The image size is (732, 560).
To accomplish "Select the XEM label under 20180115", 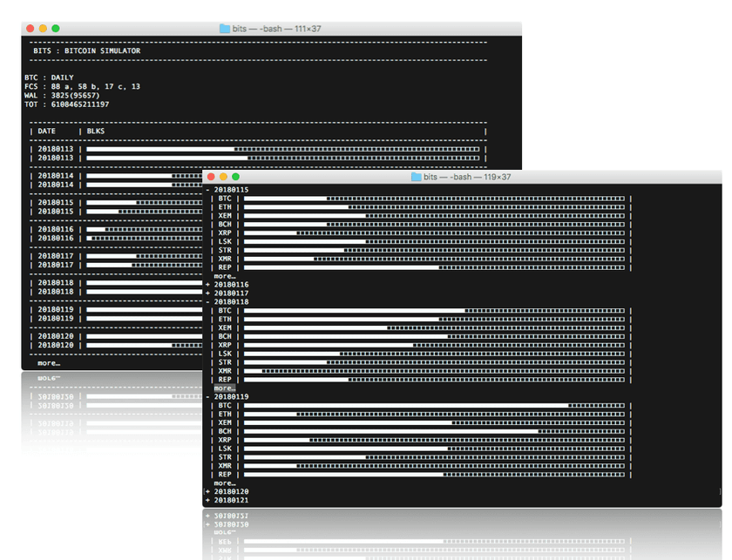I will click(x=225, y=216).
